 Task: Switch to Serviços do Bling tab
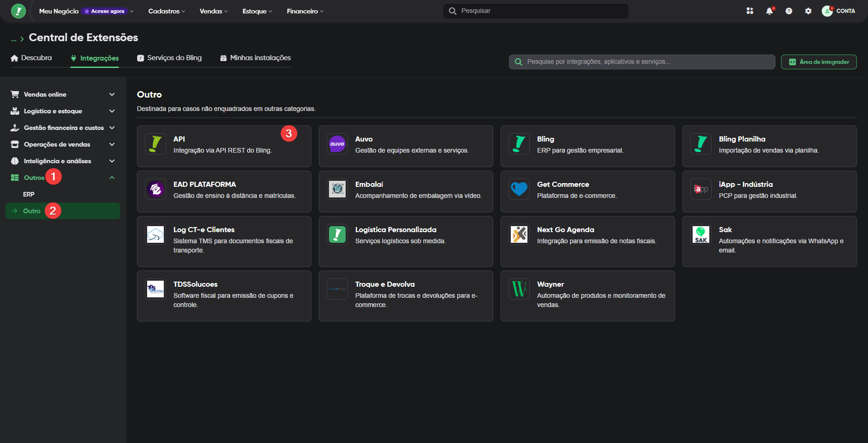[169, 58]
